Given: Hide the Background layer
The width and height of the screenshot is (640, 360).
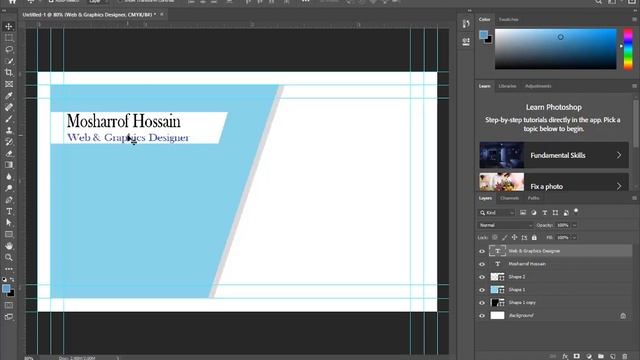Looking at the screenshot, I should tap(482, 316).
